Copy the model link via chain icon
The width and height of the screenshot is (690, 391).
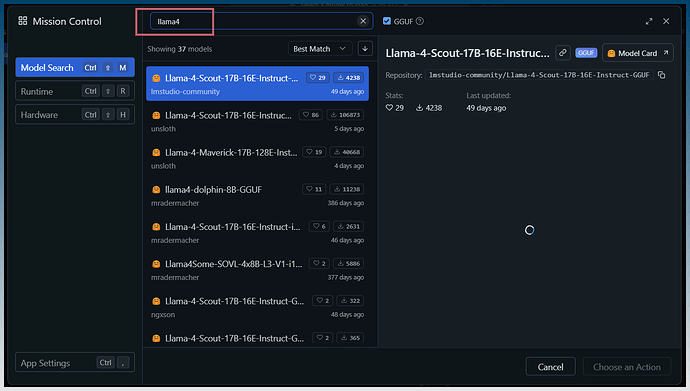tap(562, 53)
